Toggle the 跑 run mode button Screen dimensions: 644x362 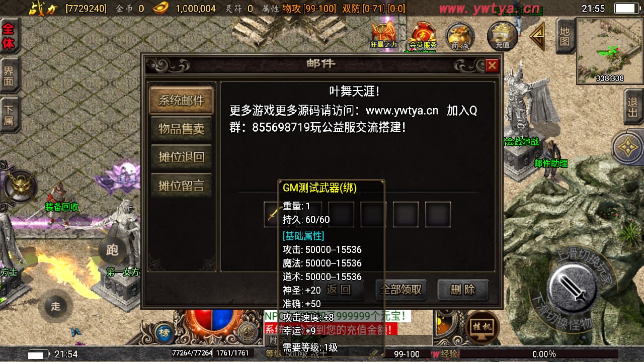(x=112, y=250)
